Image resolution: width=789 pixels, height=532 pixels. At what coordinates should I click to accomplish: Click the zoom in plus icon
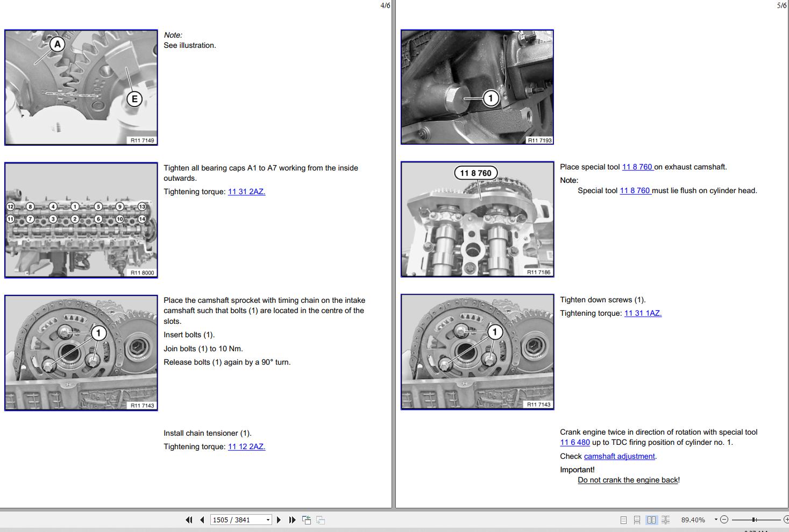[x=786, y=520]
